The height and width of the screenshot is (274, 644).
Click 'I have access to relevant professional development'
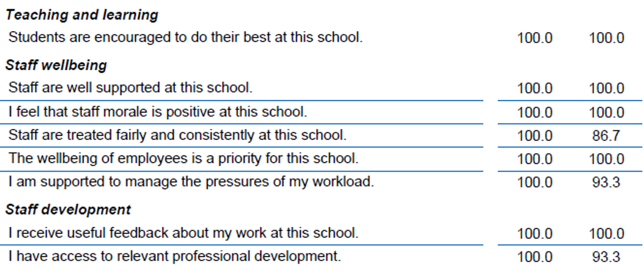pyautogui.click(x=174, y=256)
